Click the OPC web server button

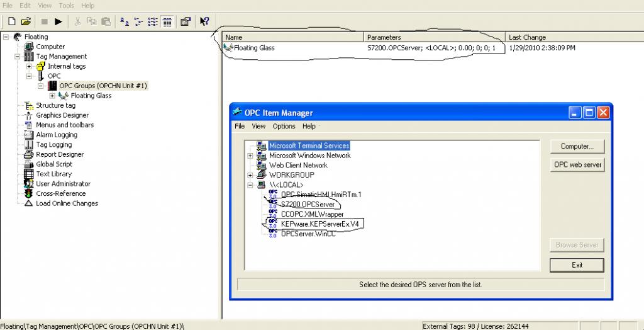[577, 164]
